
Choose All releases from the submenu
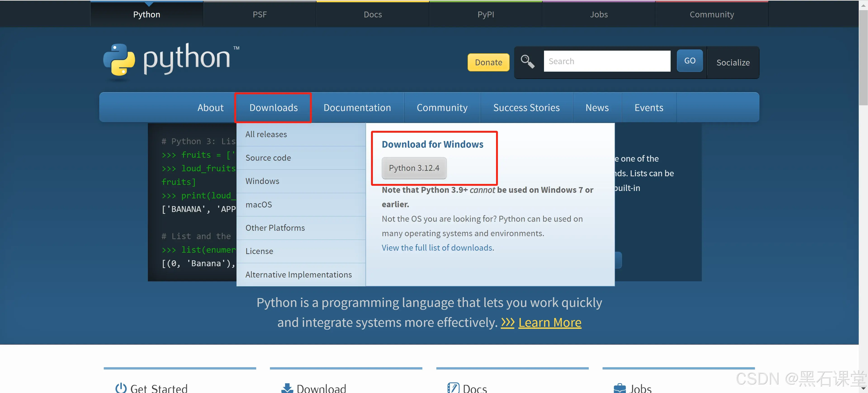(x=266, y=134)
